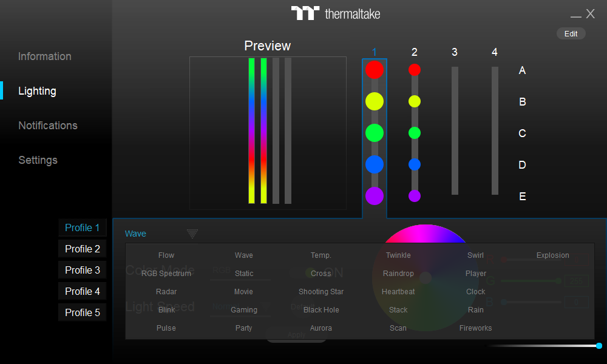The image size is (607, 364).
Task: Click the color wheel picker
Action: [x=426, y=278]
